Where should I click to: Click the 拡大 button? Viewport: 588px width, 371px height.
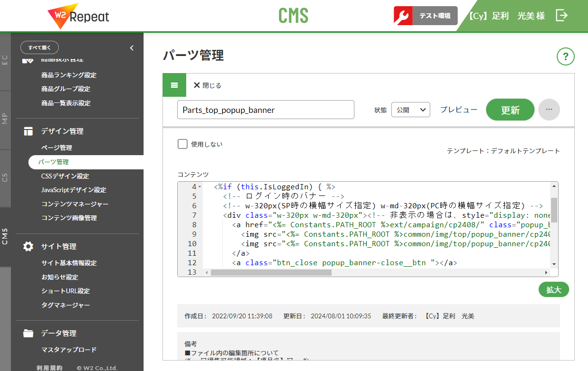click(553, 289)
